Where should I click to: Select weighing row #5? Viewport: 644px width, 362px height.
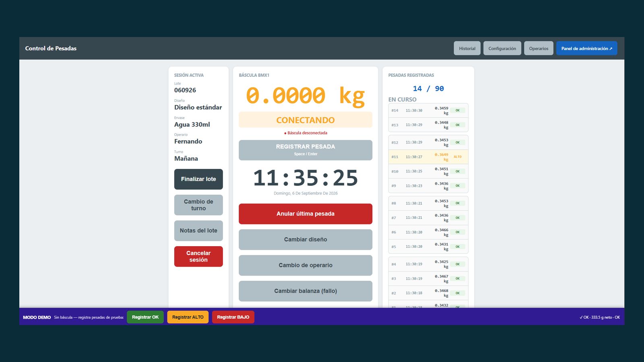(x=428, y=247)
